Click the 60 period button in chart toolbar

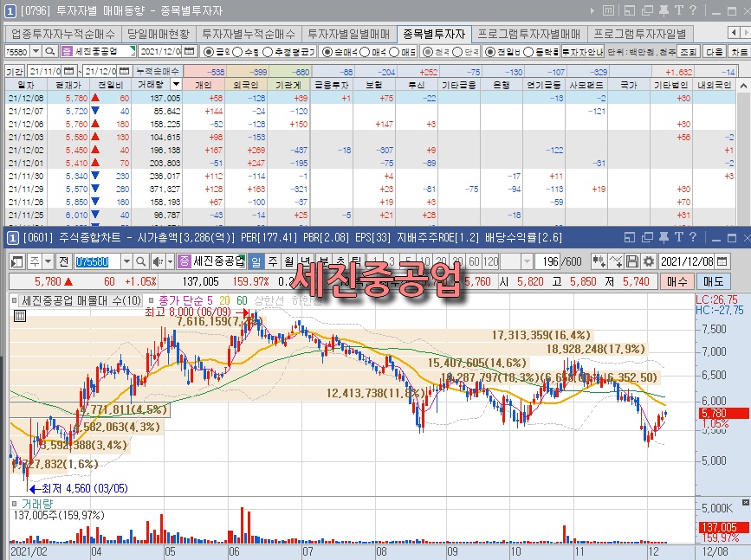[x=474, y=261]
